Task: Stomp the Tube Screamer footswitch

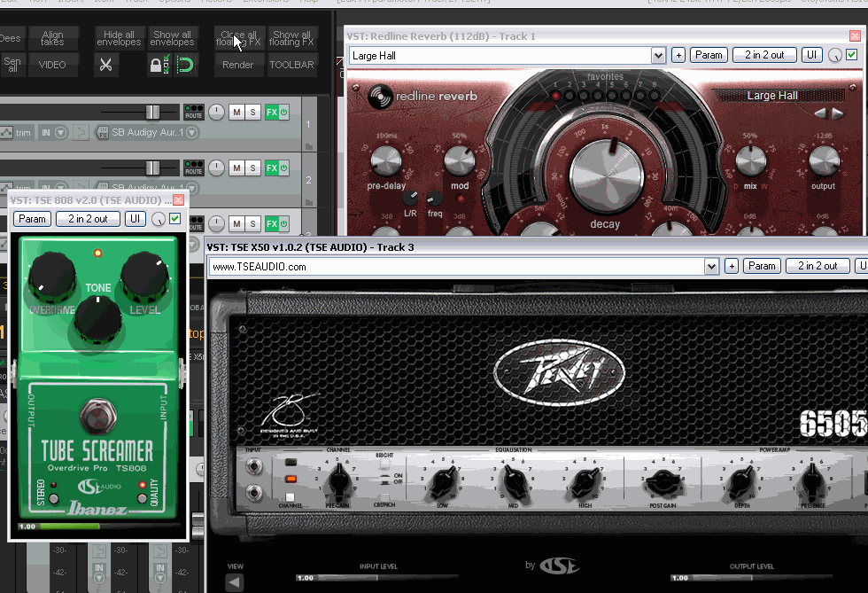Action: click(x=98, y=417)
